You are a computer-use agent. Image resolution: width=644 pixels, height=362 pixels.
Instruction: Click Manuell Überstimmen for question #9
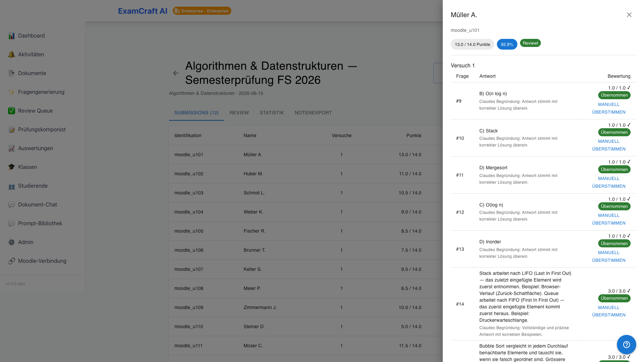point(609,108)
